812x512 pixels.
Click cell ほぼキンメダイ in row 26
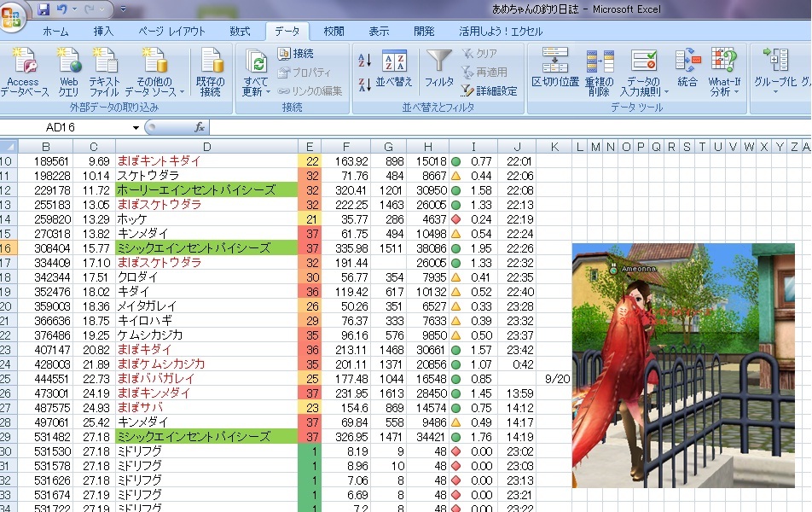[x=206, y=393]
